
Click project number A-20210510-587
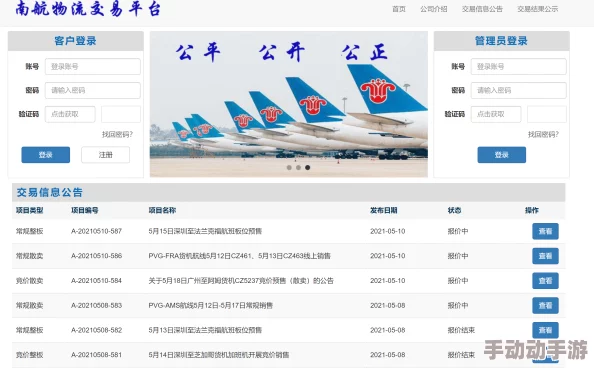[x=96, y=231]
